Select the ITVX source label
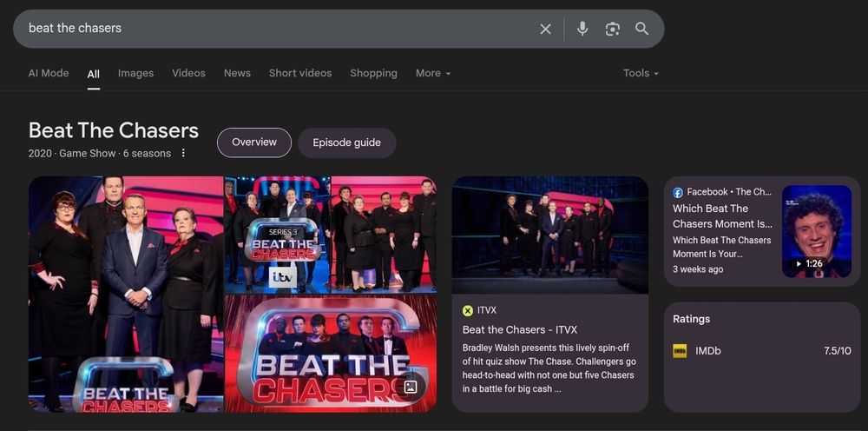The image size is (868, 431). pos(487,311)
